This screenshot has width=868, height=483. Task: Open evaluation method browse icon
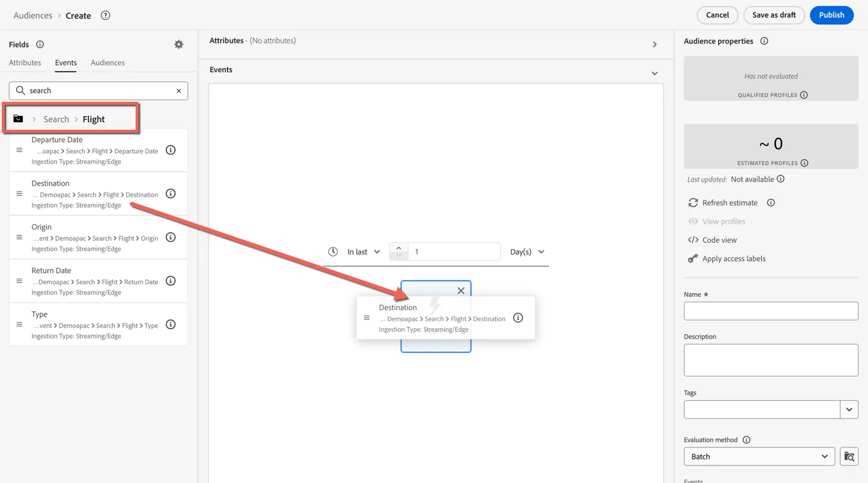coord(849,457)
